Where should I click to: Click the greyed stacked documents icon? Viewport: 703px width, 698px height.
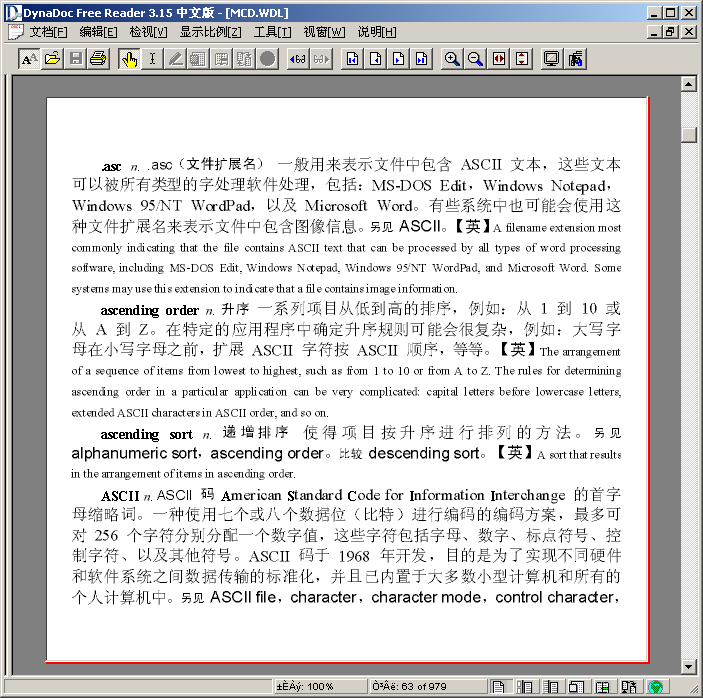coord(244,59)
